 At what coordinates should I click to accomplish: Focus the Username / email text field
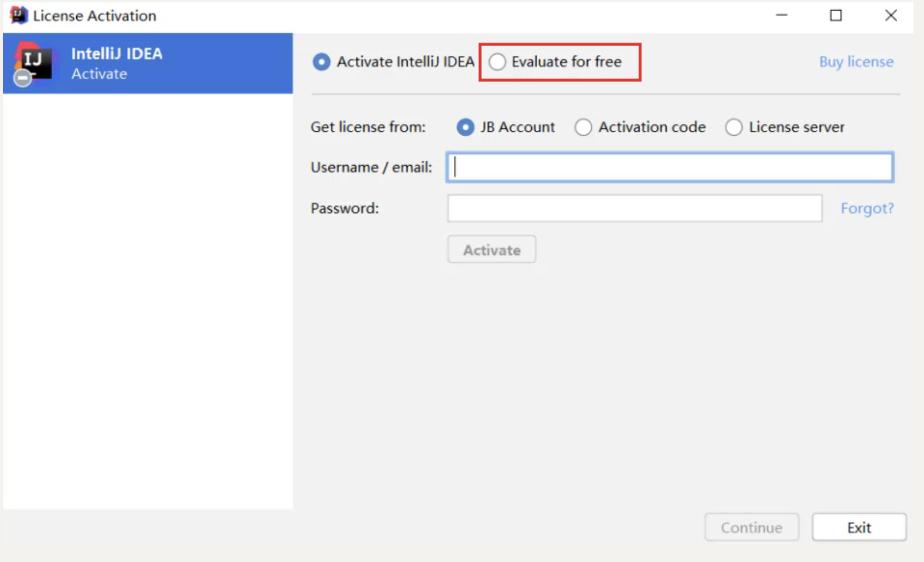pyautogui.click(x=670, y=167)
